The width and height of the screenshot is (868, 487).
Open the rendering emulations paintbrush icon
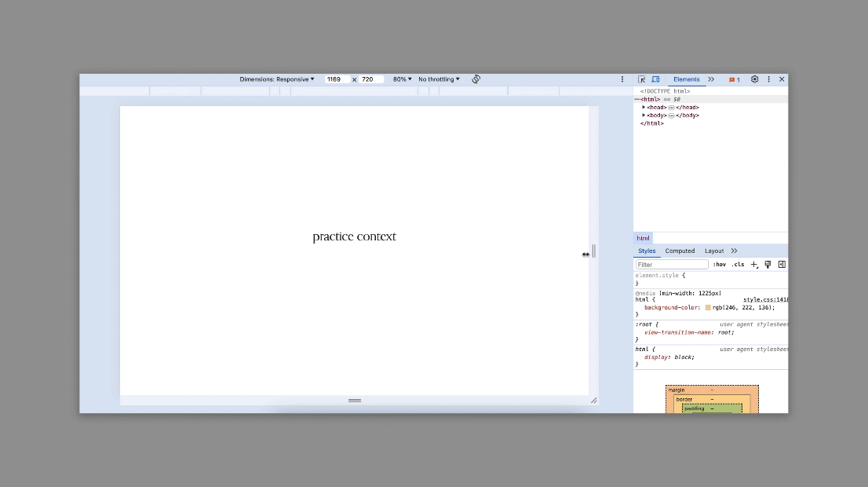click(x=768, y=265)
